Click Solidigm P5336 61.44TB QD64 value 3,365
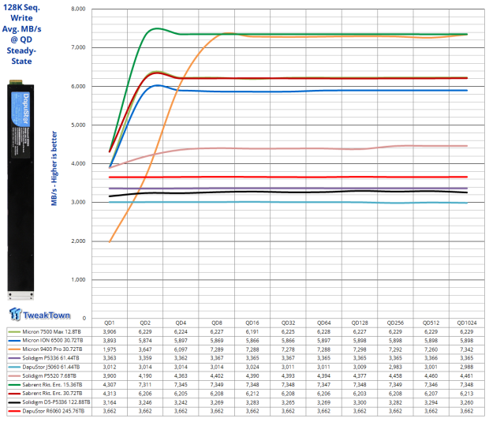489x448 pixels. coord(323,358)
